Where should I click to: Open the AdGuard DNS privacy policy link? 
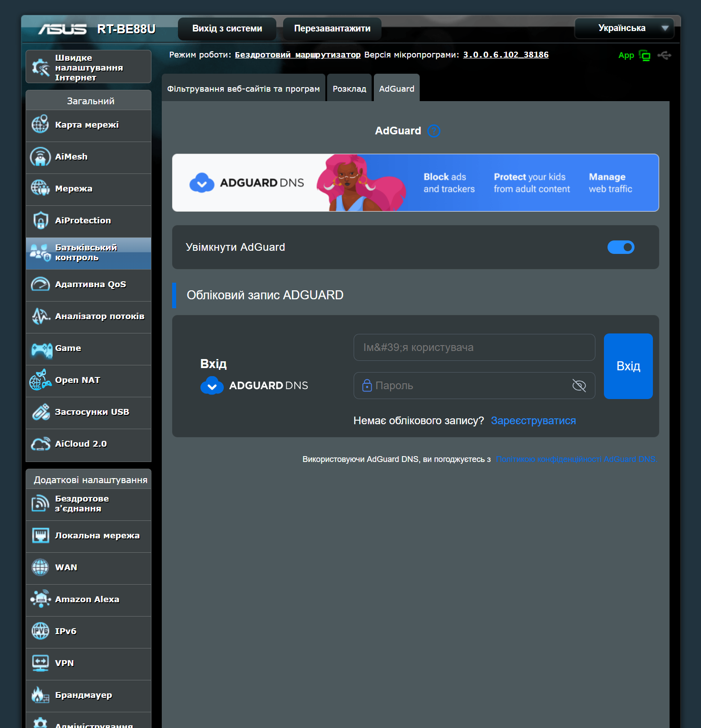(577, 459)
